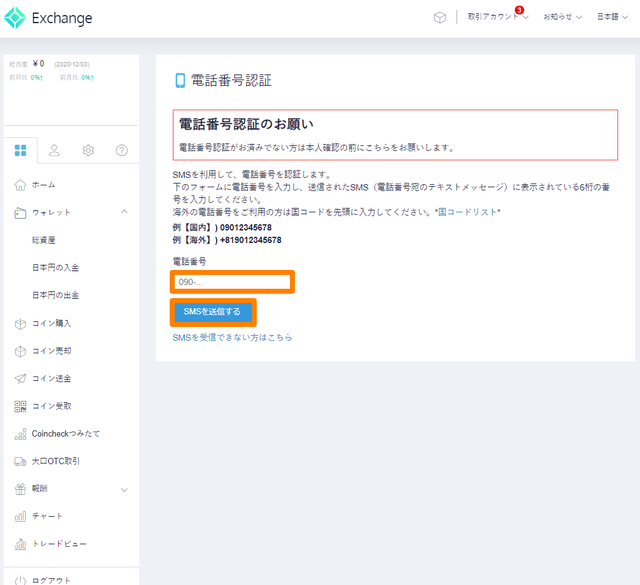Click the Coincheckつみたて coins icon
Screen dimensions: 640x585
[x=20, y=434]
